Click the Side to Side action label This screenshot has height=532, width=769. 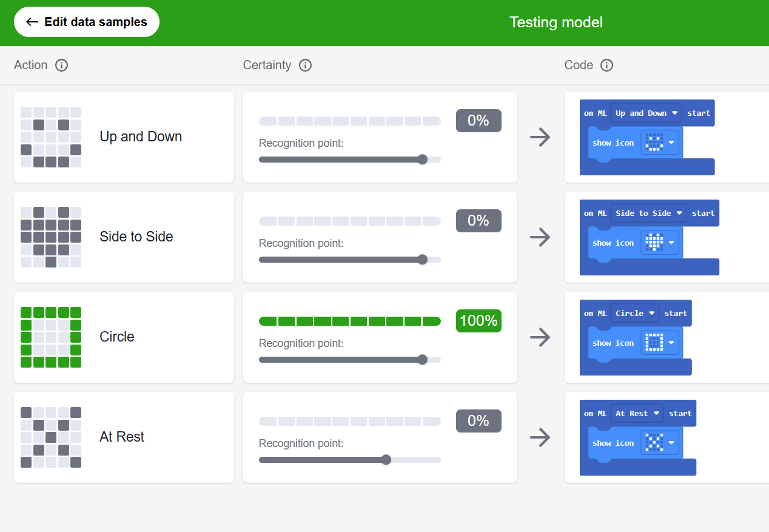click(136, 237)
